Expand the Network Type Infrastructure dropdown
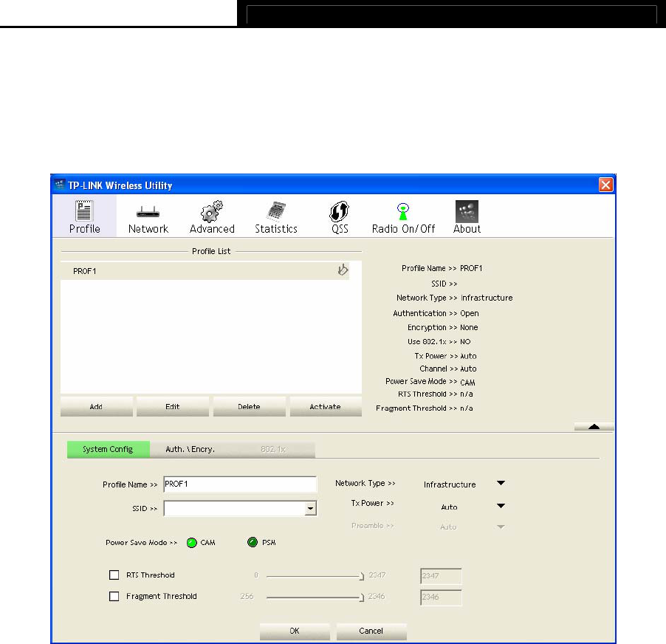666x644 pixels. 501,483
